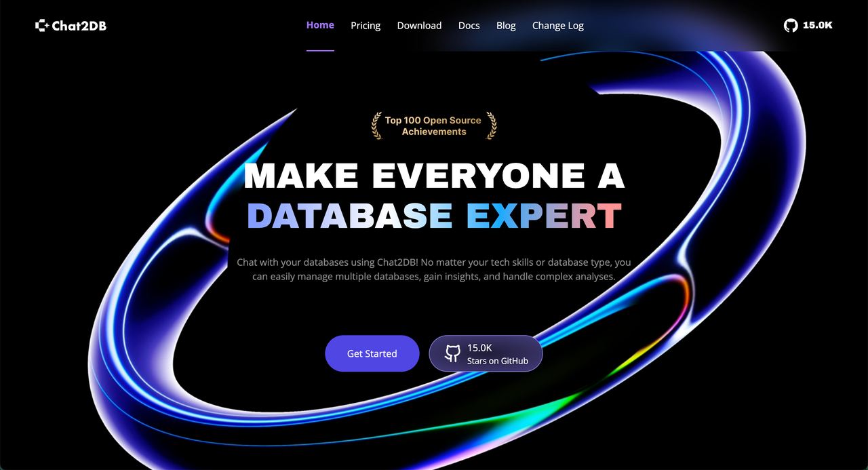The image size is (868, 470).
Task: Click the 15.0K star count in the header
Action: [x=818, y=25]
